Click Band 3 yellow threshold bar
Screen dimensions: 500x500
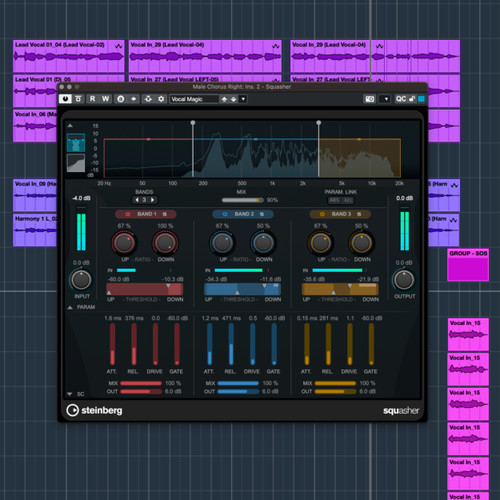340,290
